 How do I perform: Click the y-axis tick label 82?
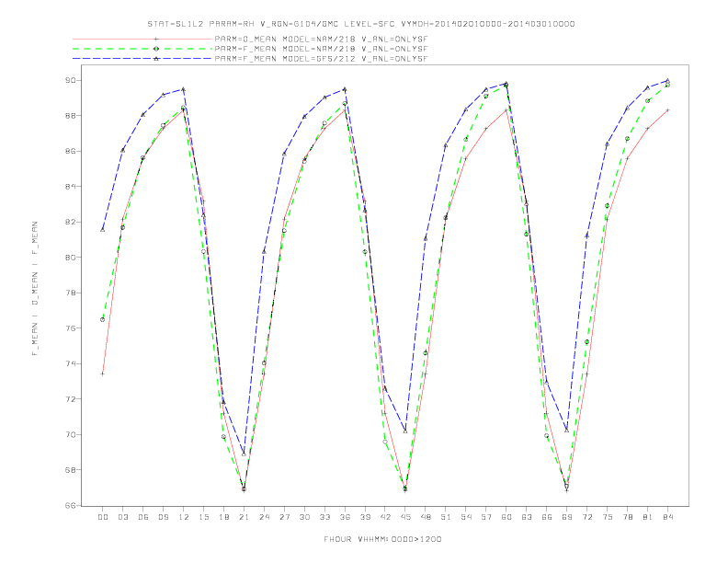tap(70, 222)
